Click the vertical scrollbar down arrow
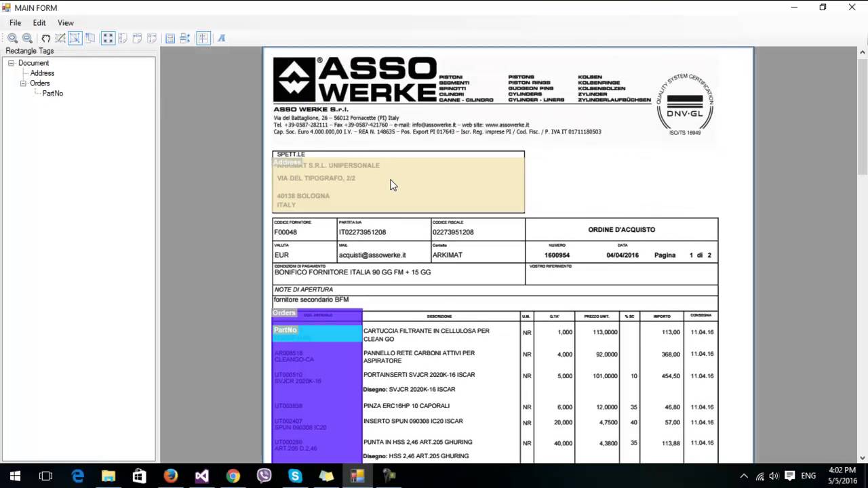 tap(863, 457)
